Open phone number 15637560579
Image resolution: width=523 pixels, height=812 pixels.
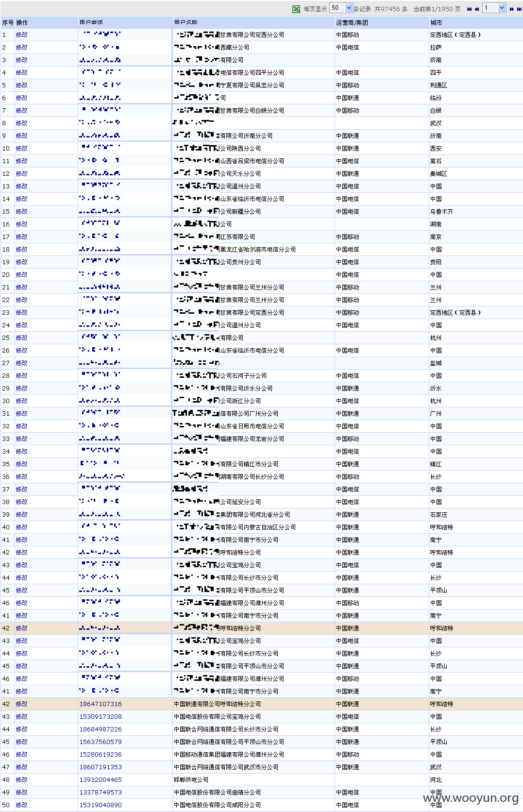point(101,742)
